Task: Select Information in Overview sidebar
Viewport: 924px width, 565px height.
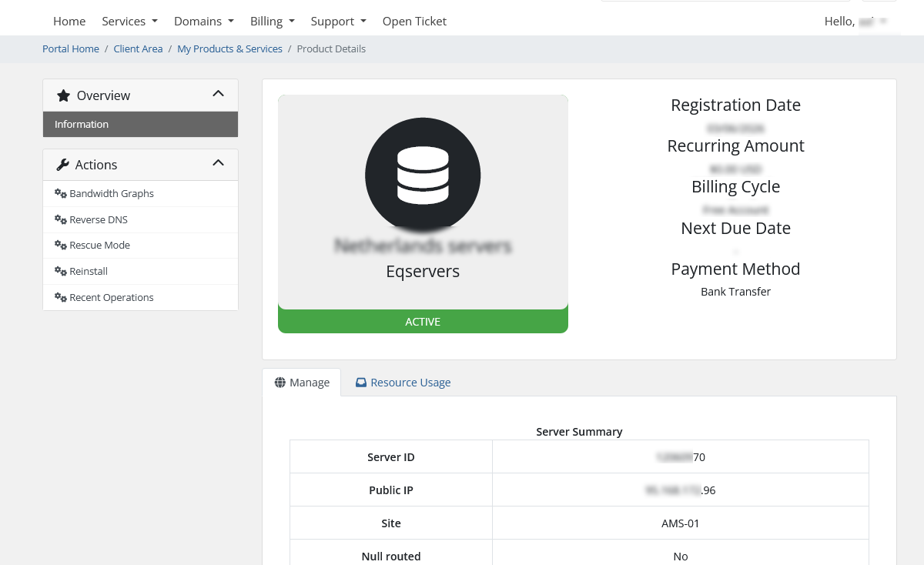Action: tap(140, 124)
